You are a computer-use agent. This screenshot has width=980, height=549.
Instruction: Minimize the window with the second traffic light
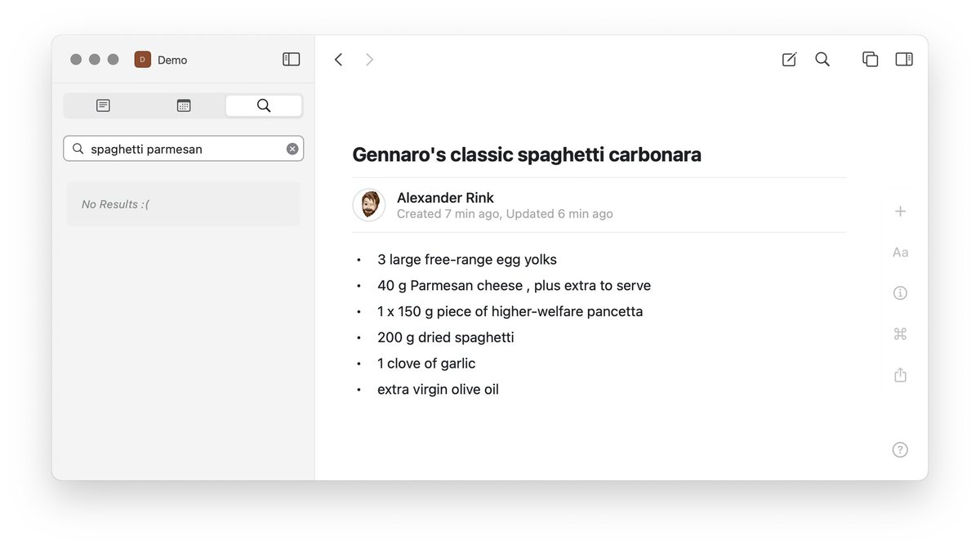95,60
